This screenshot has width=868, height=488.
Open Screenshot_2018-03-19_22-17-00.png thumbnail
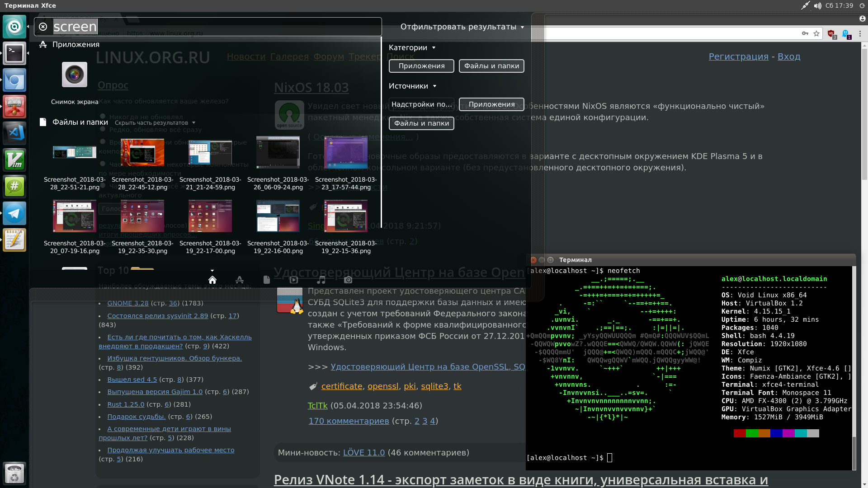(x=210, y=216)
